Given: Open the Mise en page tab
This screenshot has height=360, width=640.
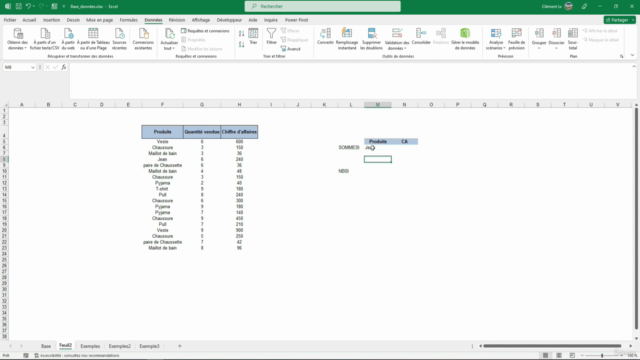Looking at the screenshot, I should tap(99, 20).
